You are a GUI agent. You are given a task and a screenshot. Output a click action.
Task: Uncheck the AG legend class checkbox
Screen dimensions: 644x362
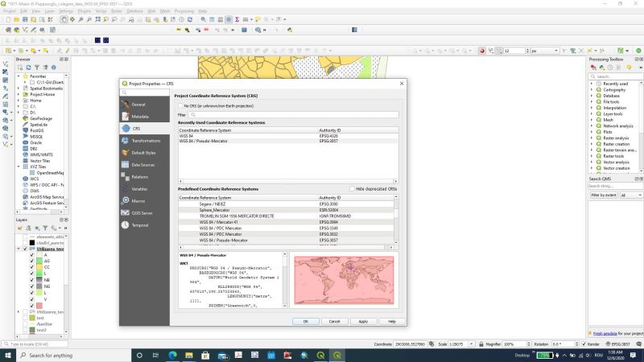click(x=31, y=261)
